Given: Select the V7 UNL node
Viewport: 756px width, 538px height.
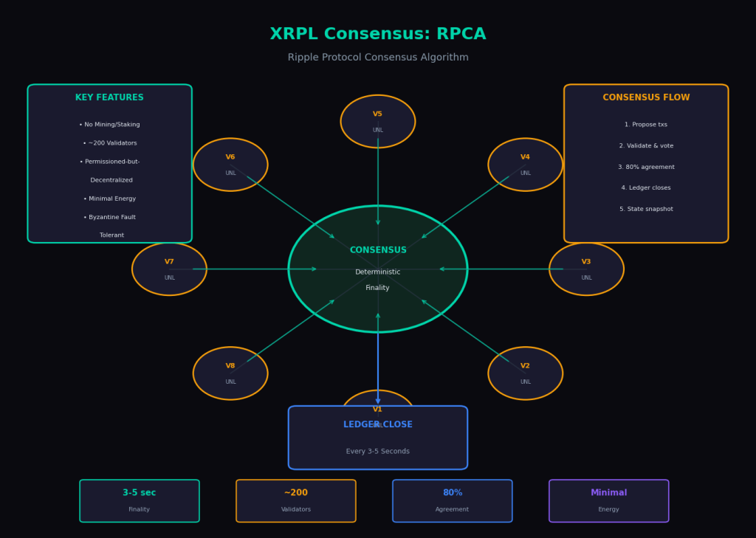Looking at the screenshot, I should point(169,269).
